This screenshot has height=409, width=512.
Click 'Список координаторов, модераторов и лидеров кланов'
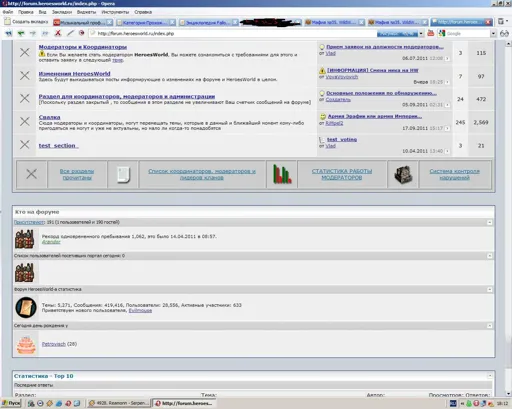click(x=202, y=174)
